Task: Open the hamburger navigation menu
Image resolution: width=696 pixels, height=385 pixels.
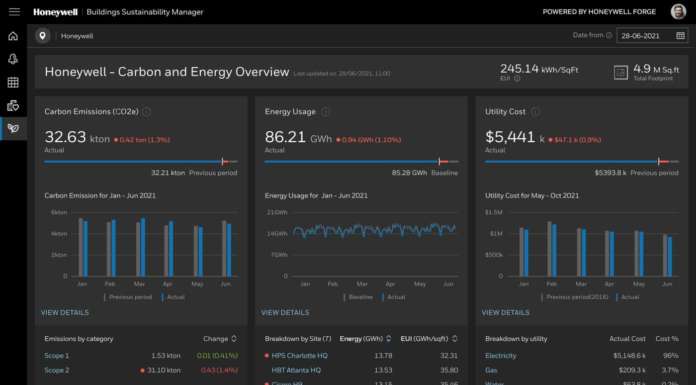Action: 14,12
